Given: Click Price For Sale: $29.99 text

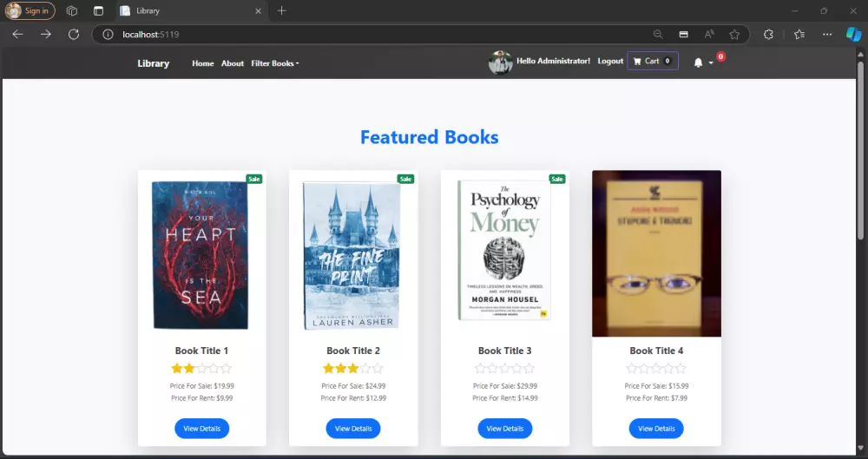Looking at the screenshot, I should point(505,386).
